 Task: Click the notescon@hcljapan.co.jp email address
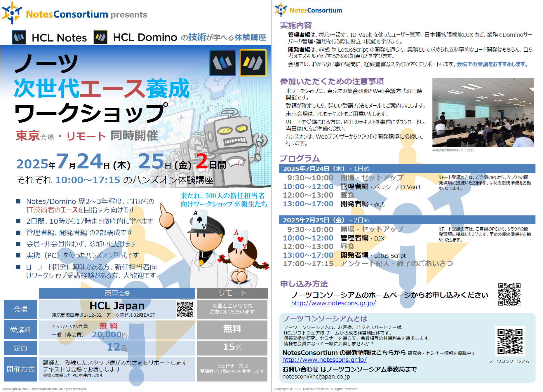[316, 377]
